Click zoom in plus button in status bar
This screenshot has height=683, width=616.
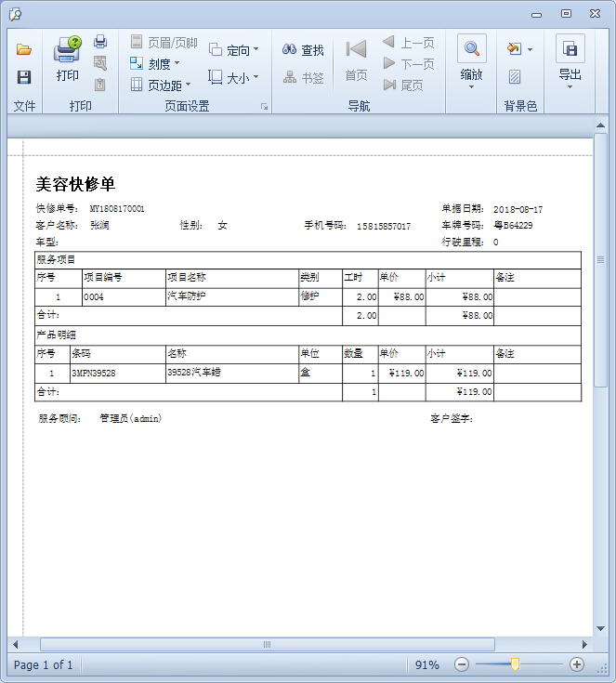point(577,664)
